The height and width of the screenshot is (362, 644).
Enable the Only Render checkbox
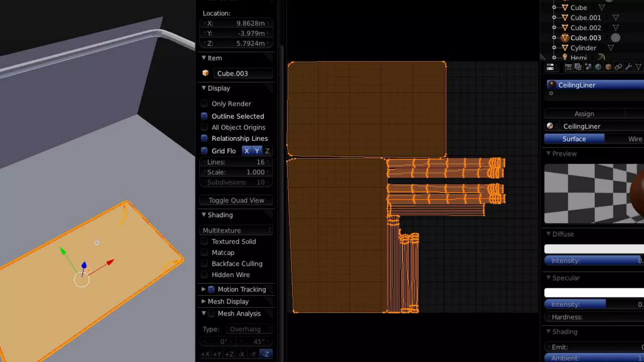pyautogui.click(x=204, y=104)
